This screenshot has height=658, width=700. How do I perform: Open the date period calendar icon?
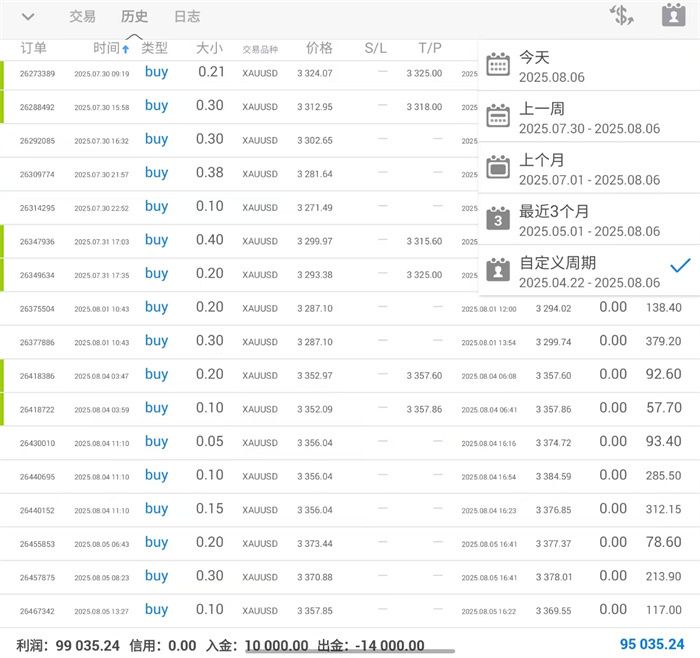tap(673, 16)
